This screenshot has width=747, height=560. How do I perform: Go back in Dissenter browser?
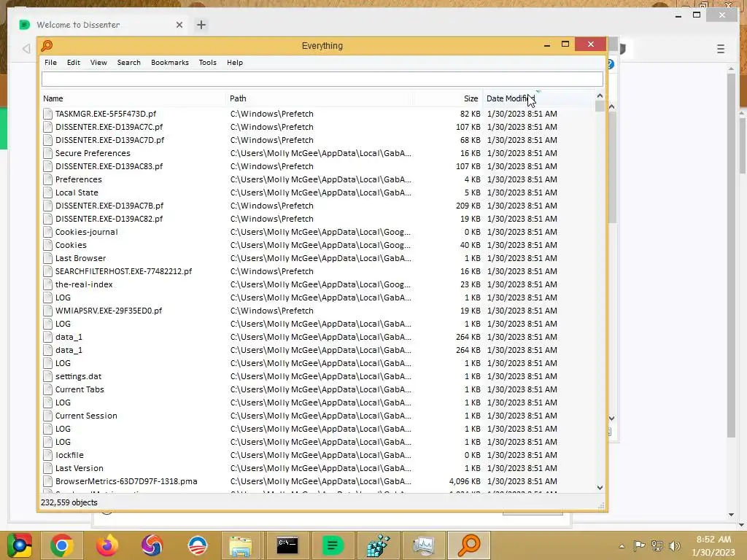point(26,49)
